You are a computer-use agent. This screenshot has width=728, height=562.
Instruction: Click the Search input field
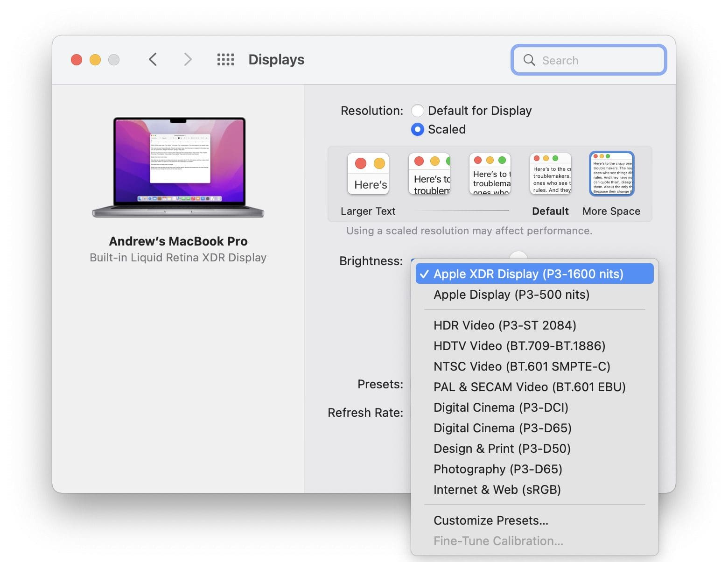[589, 60]
